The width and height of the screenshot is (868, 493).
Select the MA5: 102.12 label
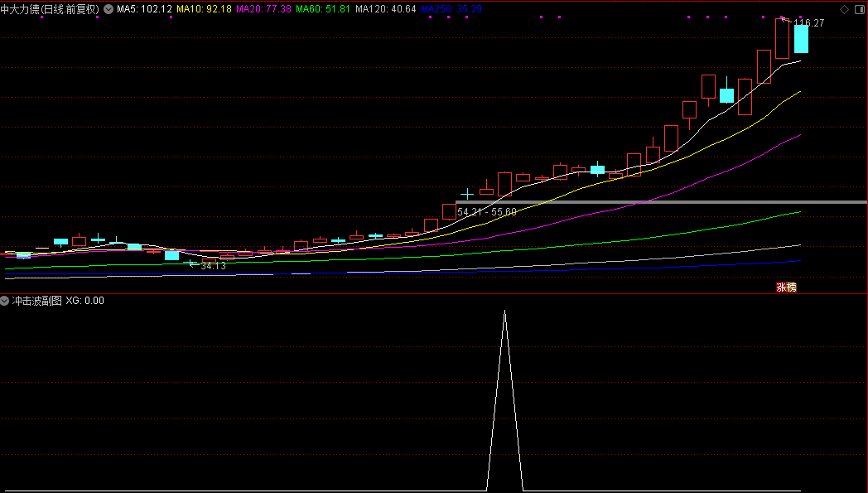point(144,9)
